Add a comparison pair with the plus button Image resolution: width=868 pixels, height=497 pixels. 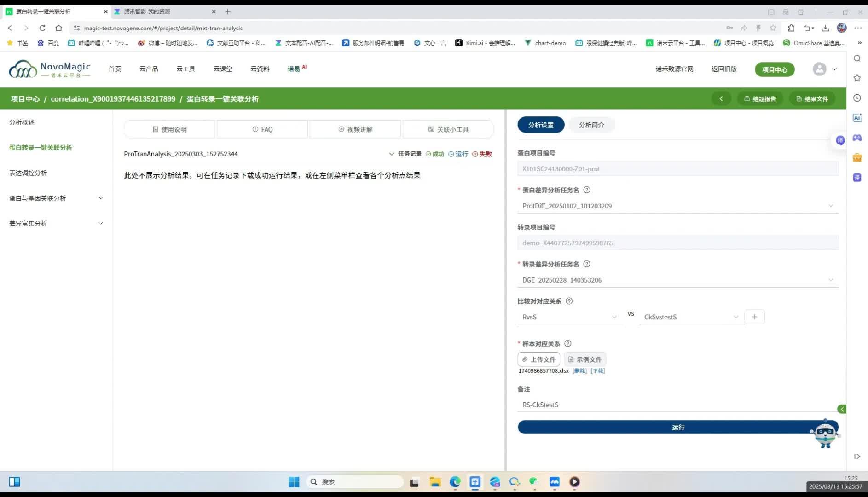pos(754,317)
